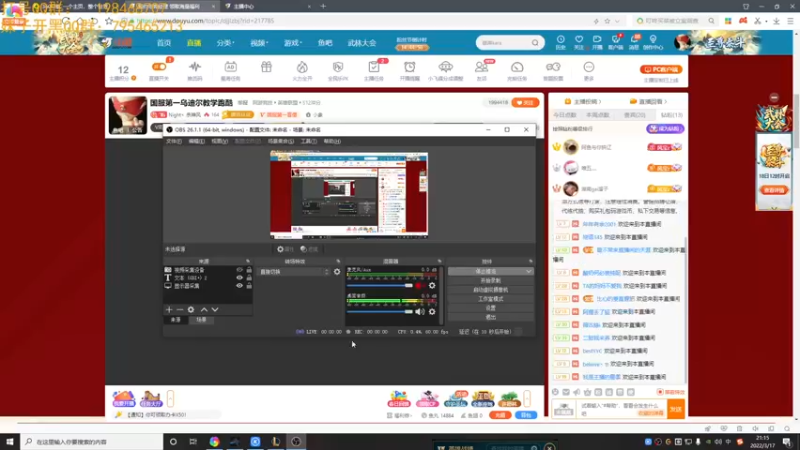Remove source with OBS minus icon
Screen dimensions: 800x450
pos(180,310)
